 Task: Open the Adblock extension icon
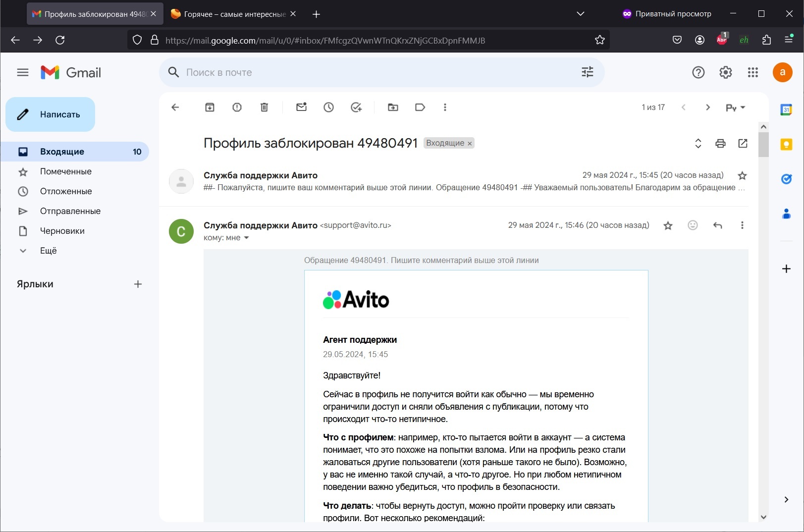pos(722,40)
